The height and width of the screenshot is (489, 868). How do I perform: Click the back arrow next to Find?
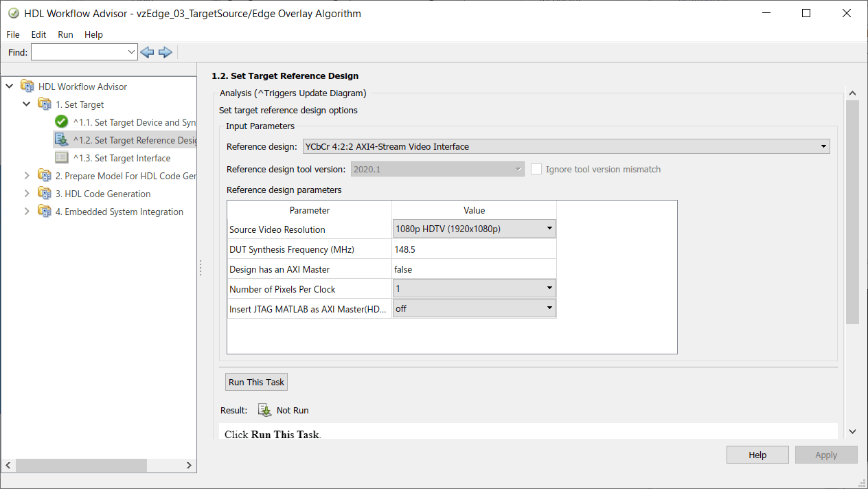pos(147,52)
